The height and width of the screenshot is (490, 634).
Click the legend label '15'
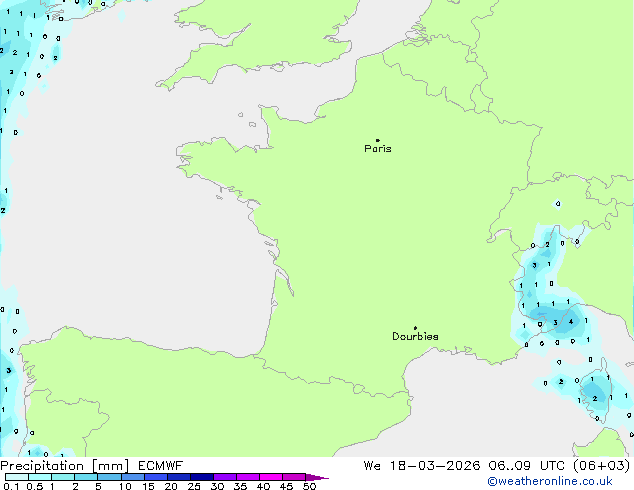click(148, 486)
